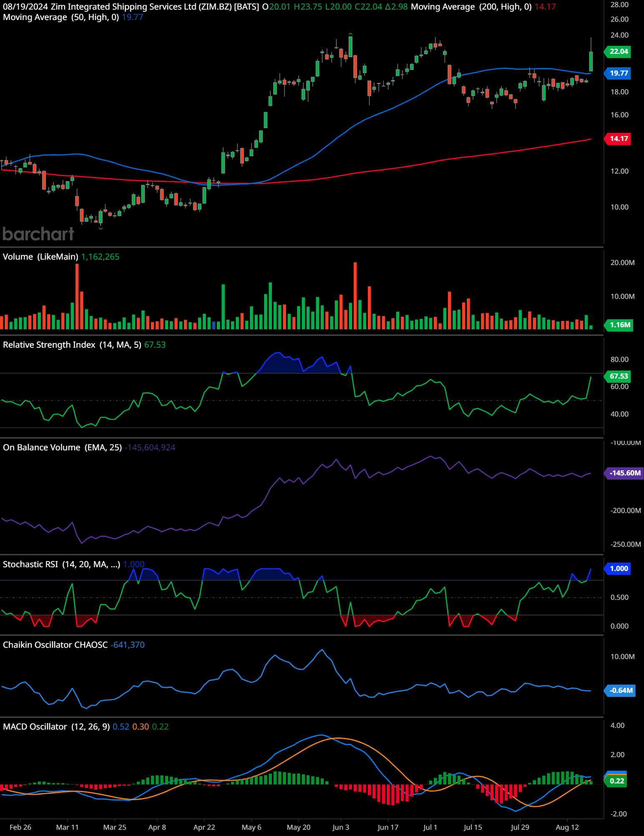Click the Chaikin Oscillator CHAOSC label
Screen dimensions: 644x836
point(55,645)
